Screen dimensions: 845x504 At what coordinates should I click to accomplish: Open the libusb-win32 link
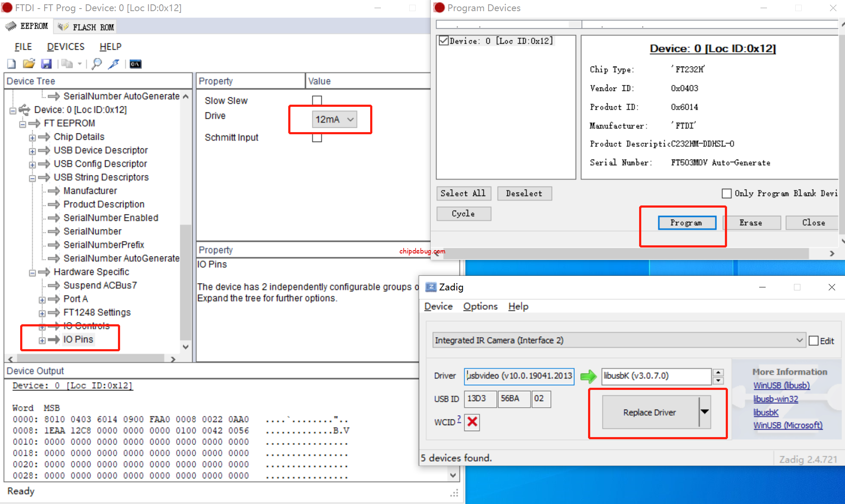776,399
